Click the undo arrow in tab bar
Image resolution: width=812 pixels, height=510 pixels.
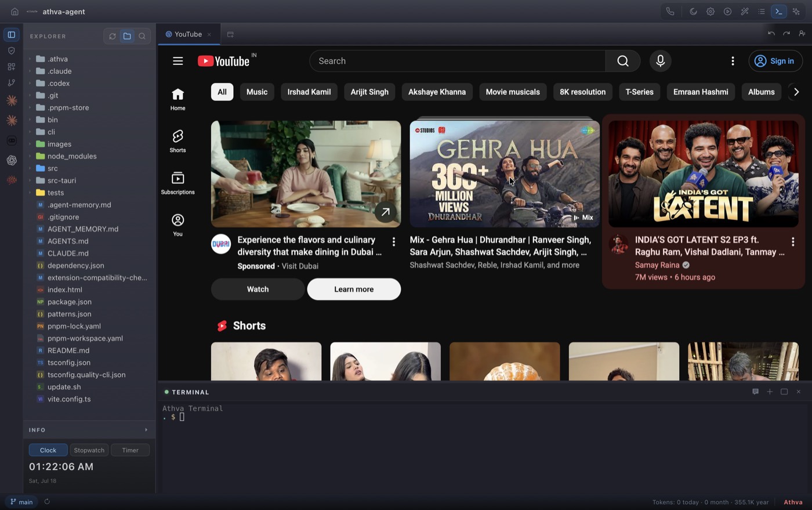[x=771, y=34]
